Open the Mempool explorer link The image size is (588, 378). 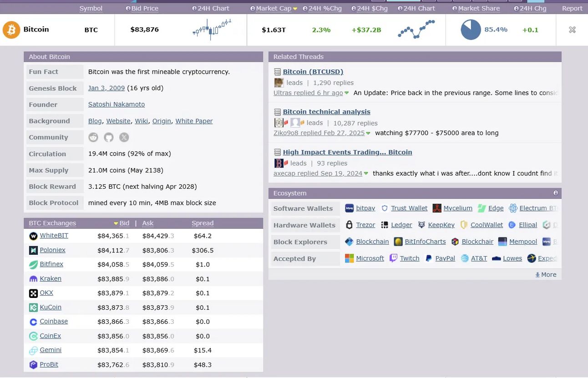pyautogui.click(x=523, y=242)
